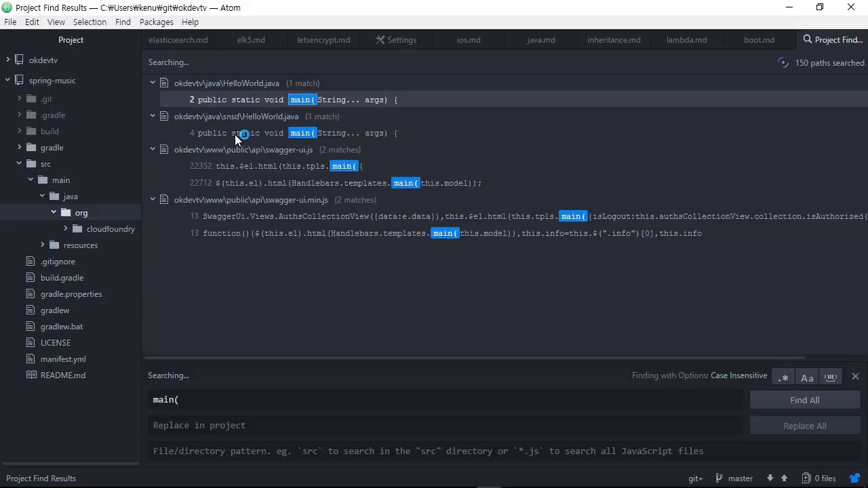This screenshot has height=488, width=868.
Task: Click the git push up arrow icon
Action: 784,479
